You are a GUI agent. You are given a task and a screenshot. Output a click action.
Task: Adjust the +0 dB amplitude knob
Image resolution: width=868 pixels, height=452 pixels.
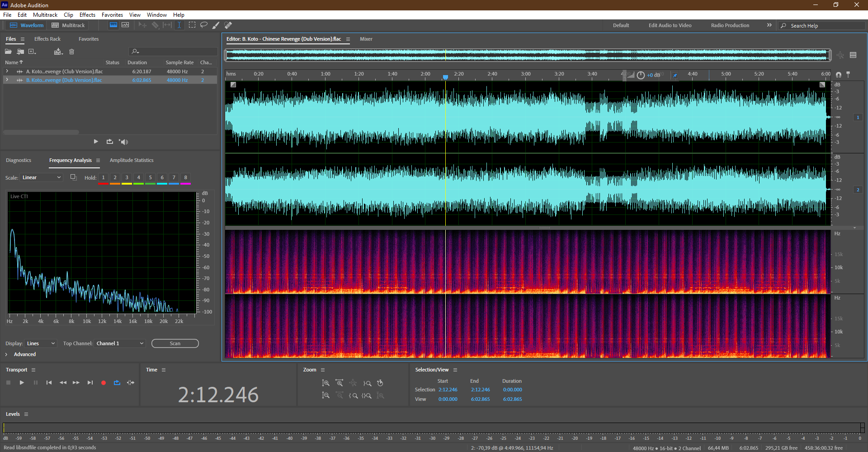641,76
